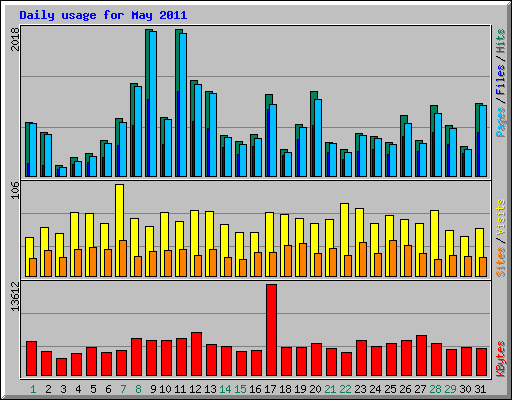The height and width of the screenshot is (400, 512).
Task: Select the light blue files bar for day 31
Action: (483, 141)
